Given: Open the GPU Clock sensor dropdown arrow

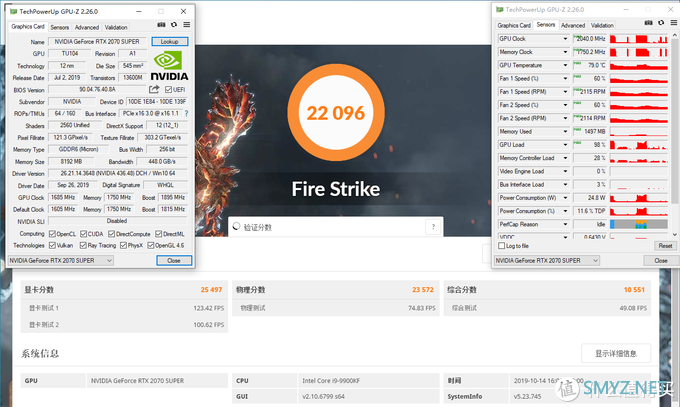Looking at the screenshot, I should pyautogui.click(x=565, y=39).
